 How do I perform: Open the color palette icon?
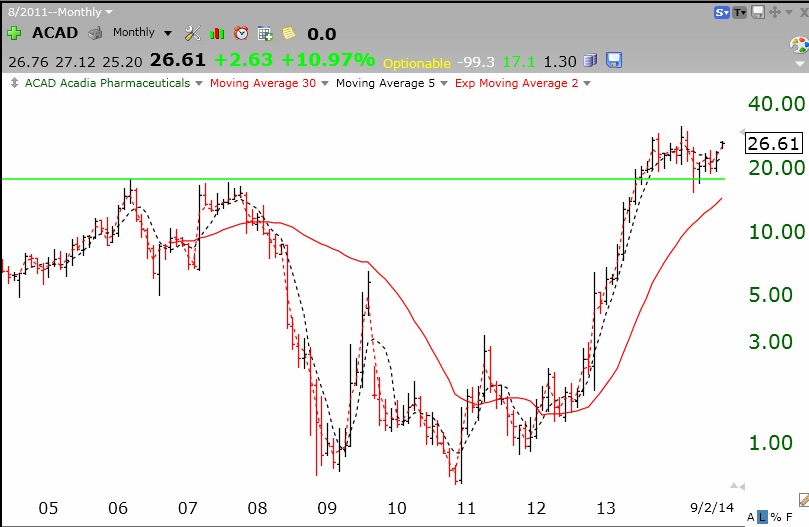click(x=800, y=44)
